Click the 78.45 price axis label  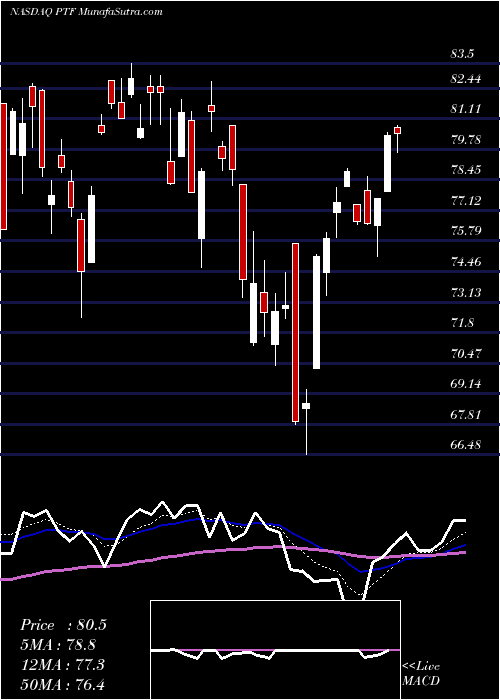(467, 170)
